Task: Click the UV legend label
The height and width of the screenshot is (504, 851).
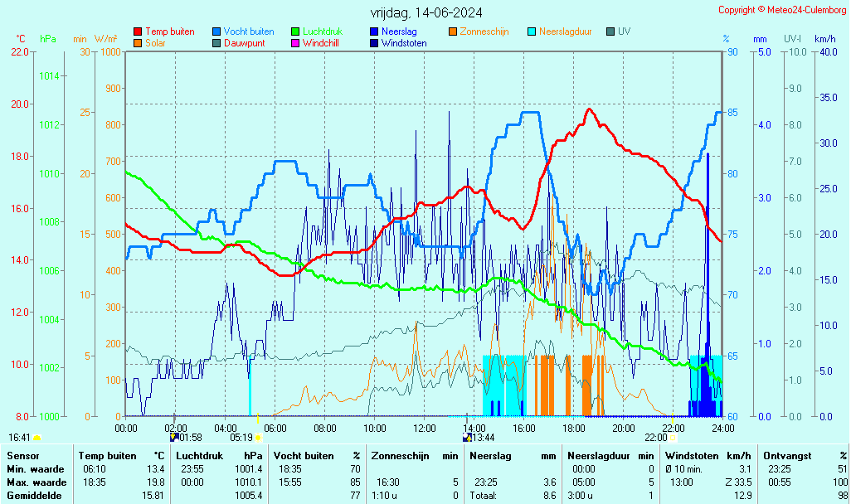Action: click(624, 31)
